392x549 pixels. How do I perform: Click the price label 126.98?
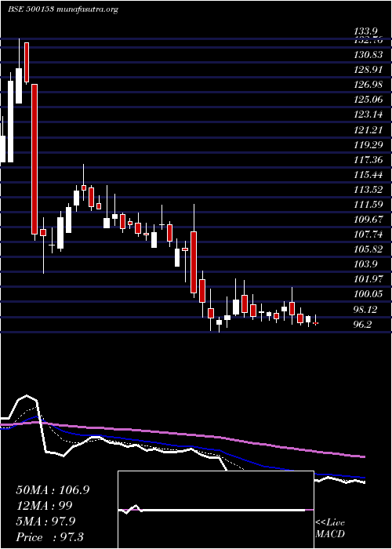pos(367,85)
